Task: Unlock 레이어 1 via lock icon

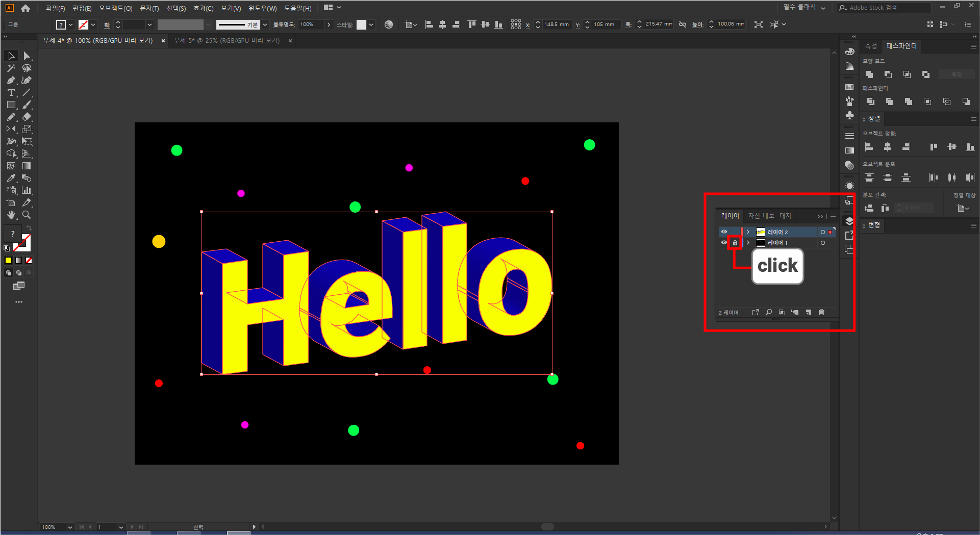Action: point(735,243)
